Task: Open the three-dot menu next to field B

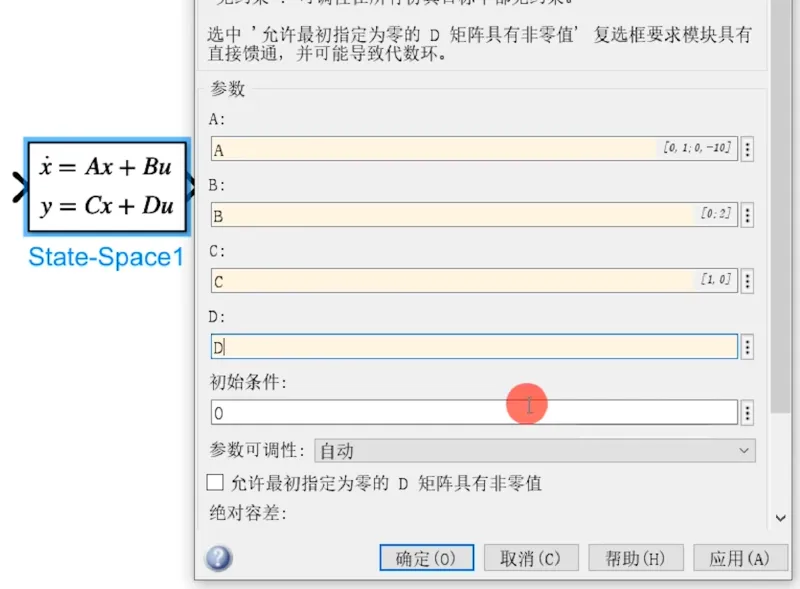Action: 747,215
